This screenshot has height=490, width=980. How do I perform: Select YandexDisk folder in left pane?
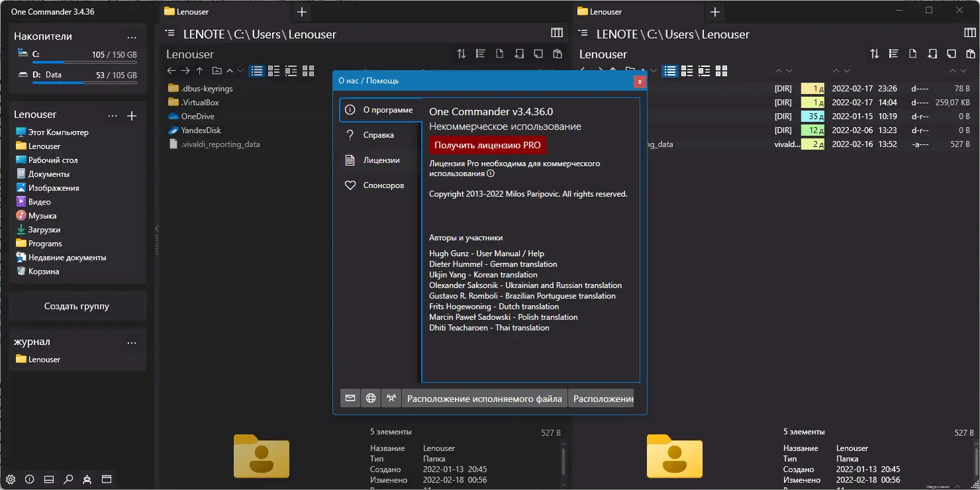[x=195, y=130]
